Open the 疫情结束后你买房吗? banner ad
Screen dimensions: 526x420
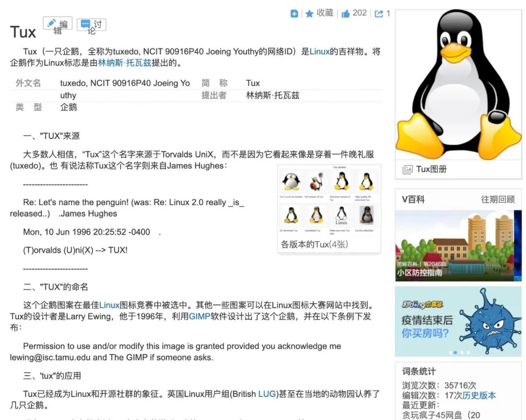pyautogui.click(x=458, y=321)
